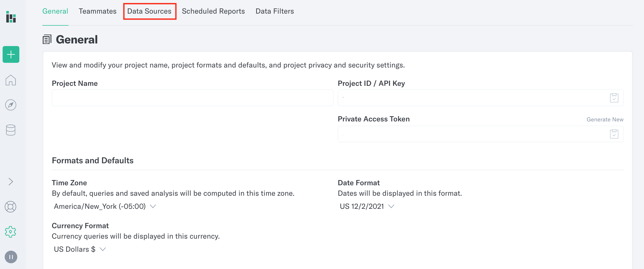
Task: Open the Currency Format dropdown
Action: click(79, 249)
